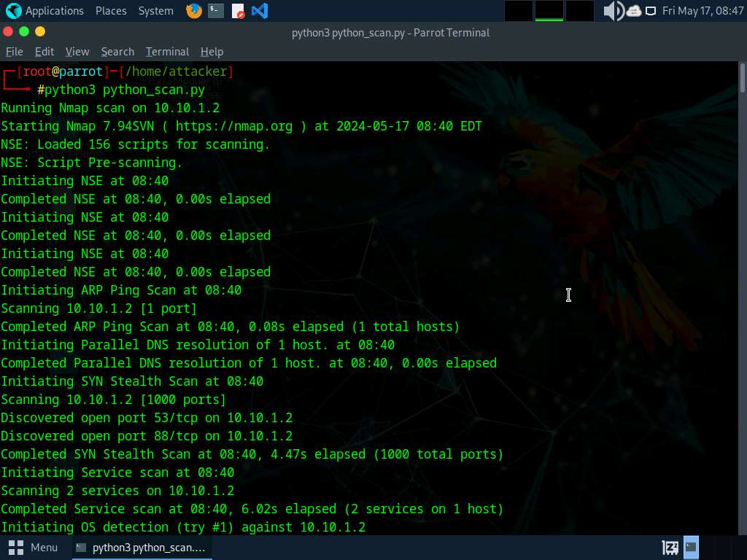Open the cloud network status icon
This screenshot has height=560, width=747.
tap(633, 11)
